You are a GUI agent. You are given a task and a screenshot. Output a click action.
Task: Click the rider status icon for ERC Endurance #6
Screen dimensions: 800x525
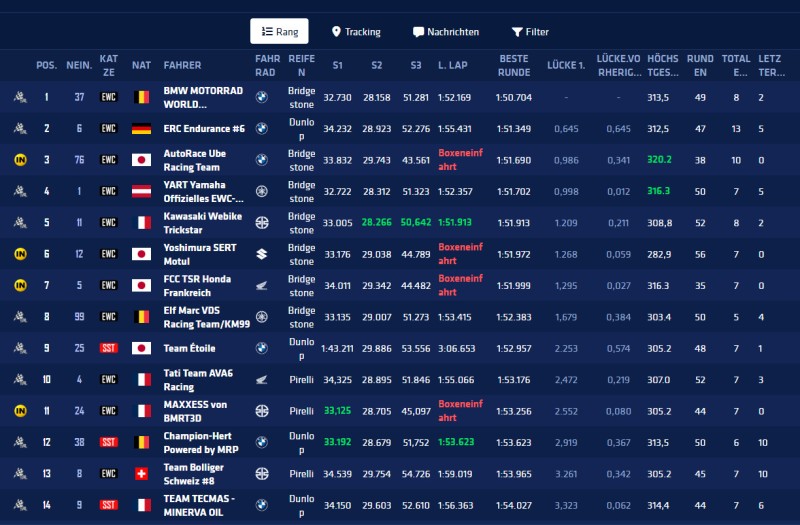20,129
